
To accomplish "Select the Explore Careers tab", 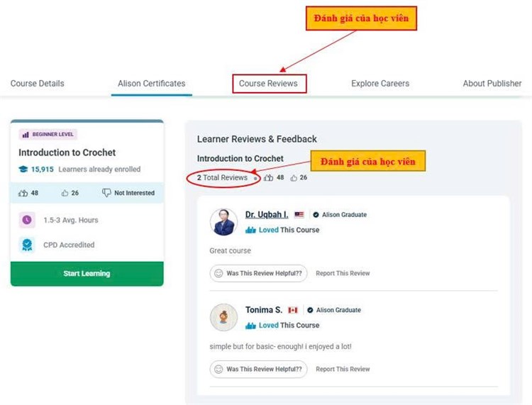I will (380, 84).
